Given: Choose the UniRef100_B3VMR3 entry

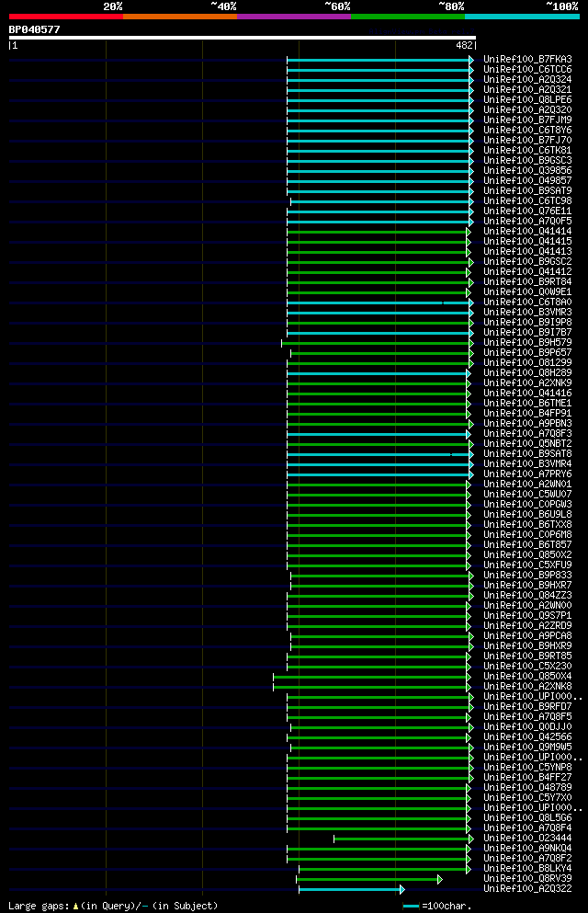Looking at the screenshot, I should click(x=527, y=312).
